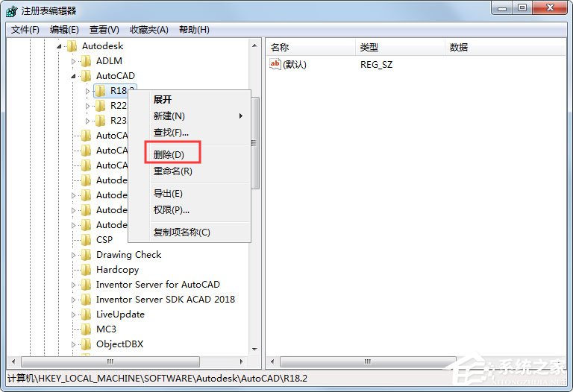Screen dimensions: 573x392
Task: Select 删除(D) to delete the key
Action: click(190, 155)
